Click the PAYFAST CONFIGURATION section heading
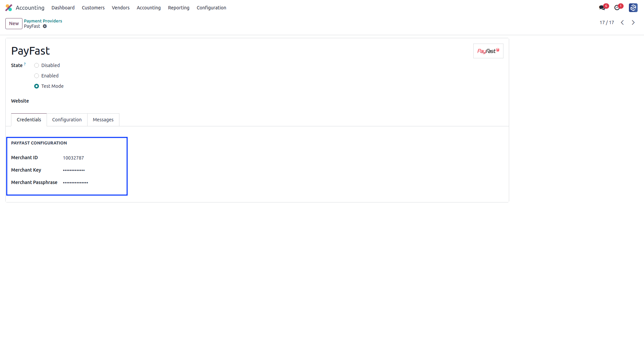The height and width of the screenshot is (362, 644). click(x=39, y=143)
